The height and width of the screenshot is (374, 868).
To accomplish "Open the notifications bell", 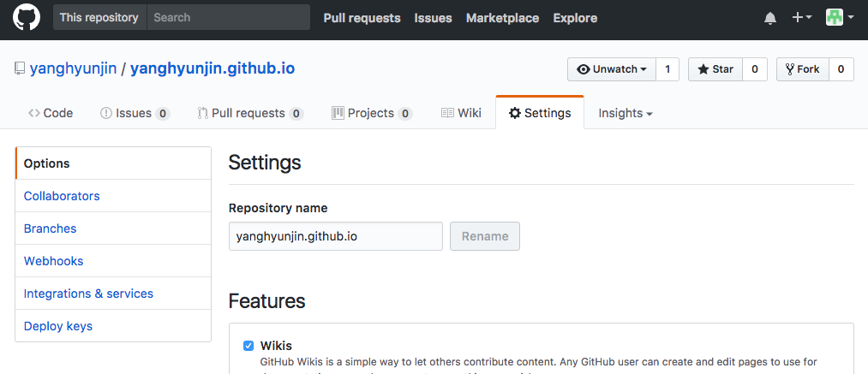I will point(770,18).
